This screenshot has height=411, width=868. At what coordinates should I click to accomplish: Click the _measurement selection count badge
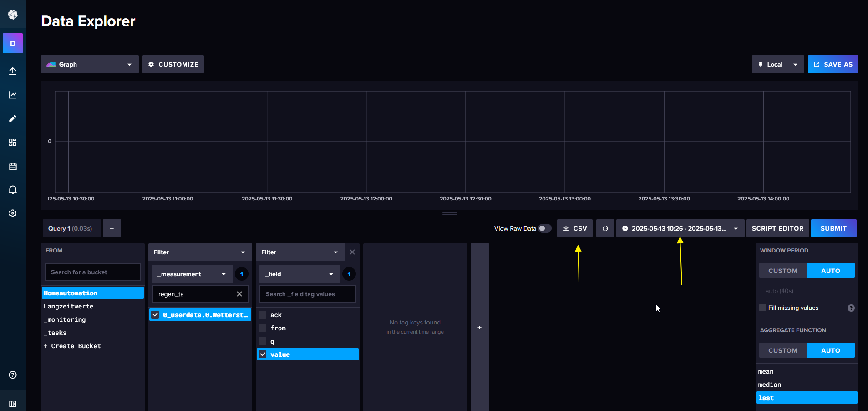[242, 274]
